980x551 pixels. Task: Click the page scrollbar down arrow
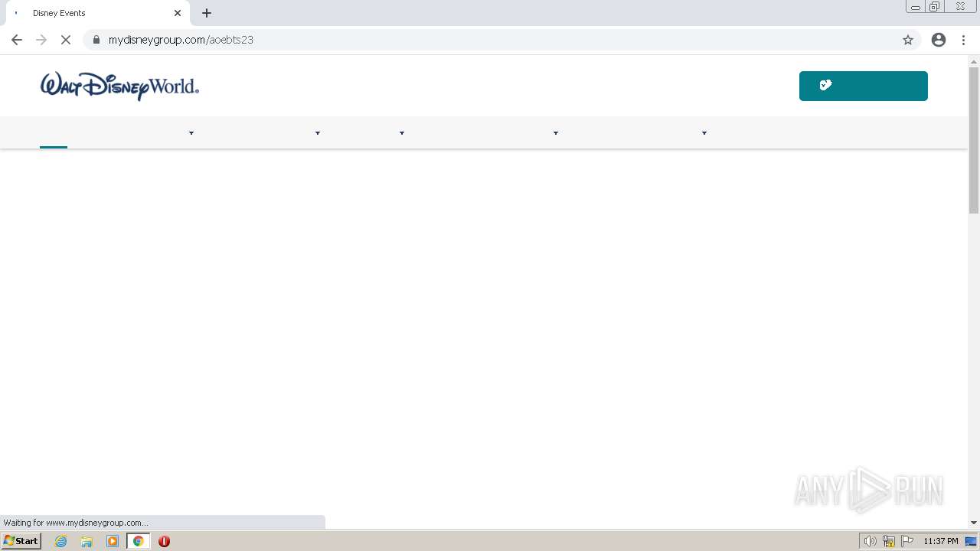point(974,523)
